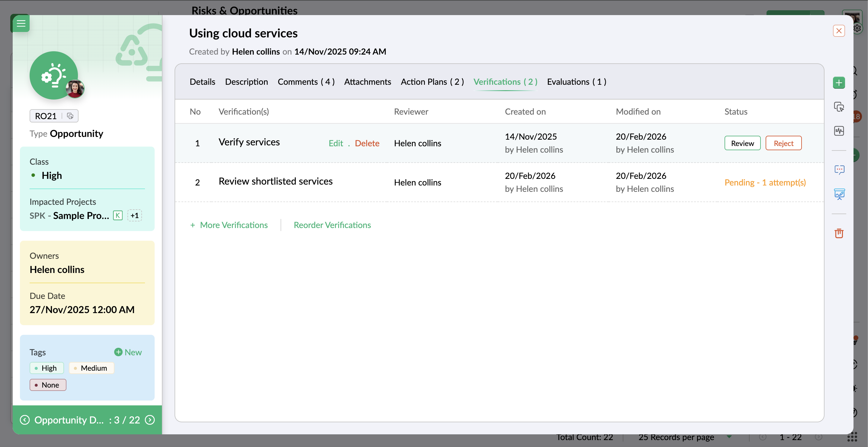Click the hamburger menu icon
The width and height of the screenshot is (868, 447).
[x=21, y=23]
